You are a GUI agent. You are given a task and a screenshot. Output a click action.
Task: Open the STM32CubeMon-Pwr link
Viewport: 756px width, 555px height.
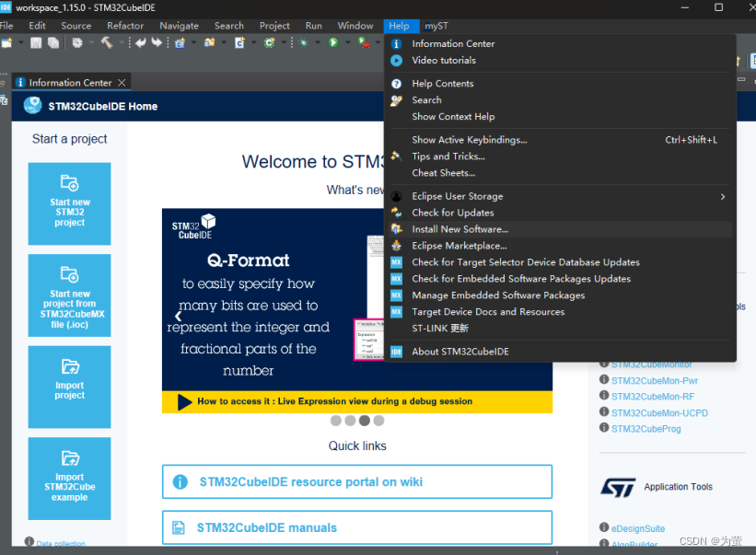point(655,381)
